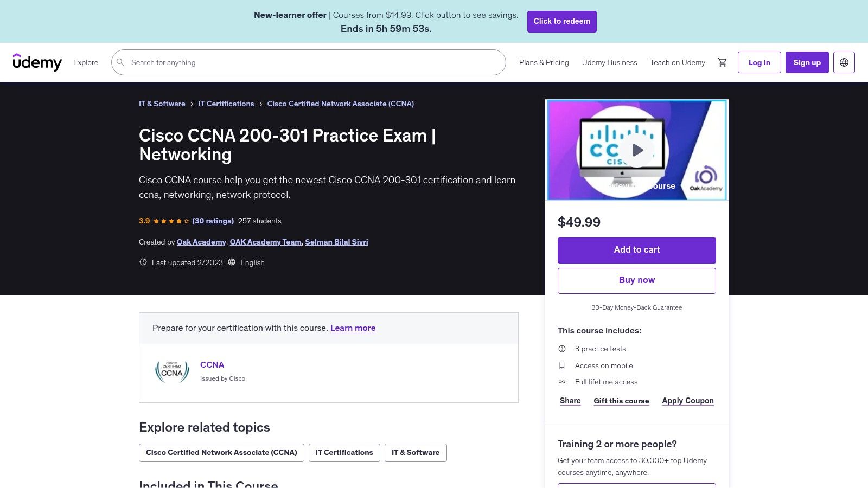Click Teach on Udemy

tap(677, 62)
